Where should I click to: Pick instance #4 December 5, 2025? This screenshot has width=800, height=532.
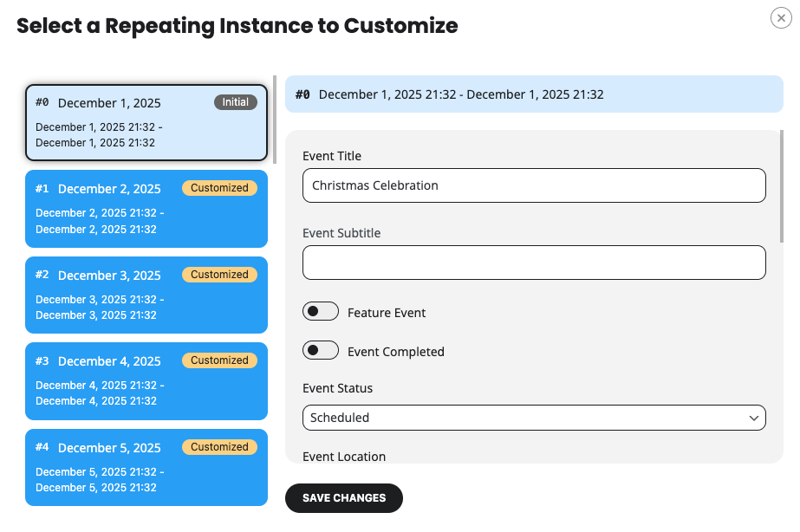point(146,468)
